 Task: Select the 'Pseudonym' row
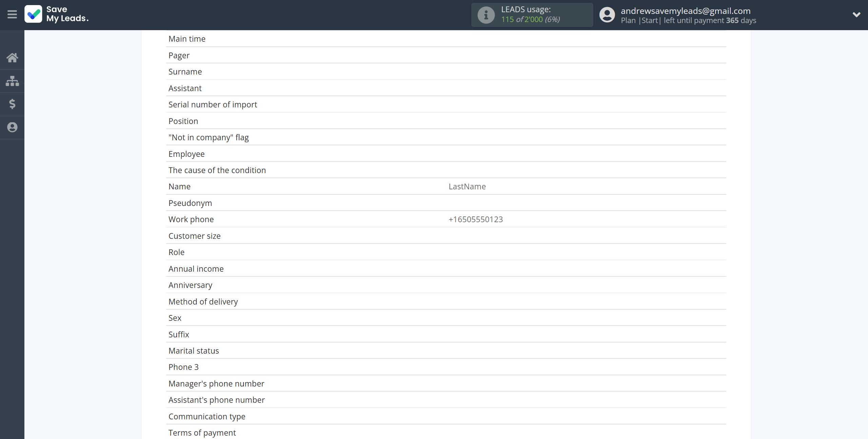coord(446,203)
